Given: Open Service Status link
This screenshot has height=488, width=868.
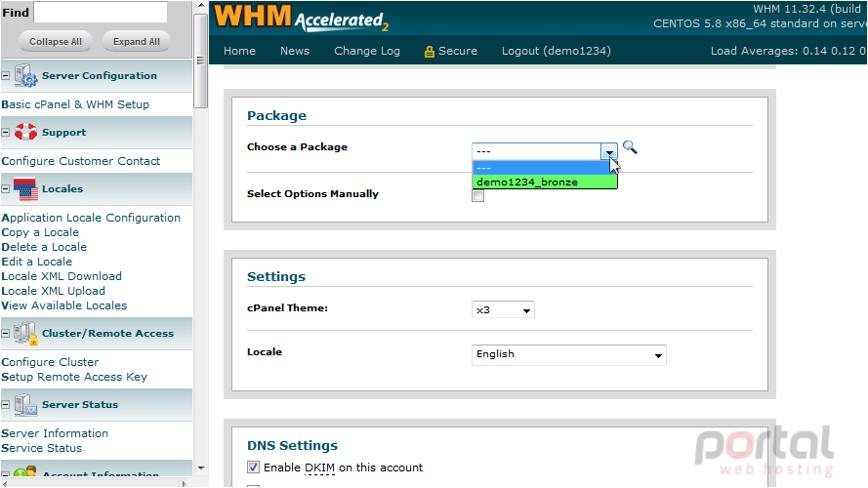Looking at the screenshot, I should click(42, 448).
